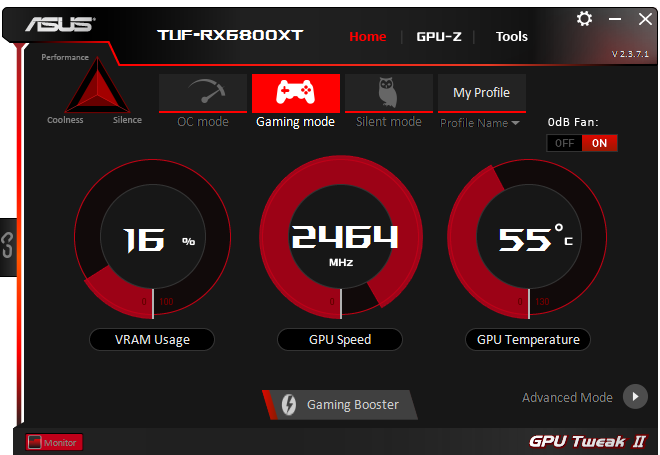Image resolution: width=660 pixels, height=455 pixels.
Task: Open the Monitor panel icon
Action: click(x=35, y=442)
